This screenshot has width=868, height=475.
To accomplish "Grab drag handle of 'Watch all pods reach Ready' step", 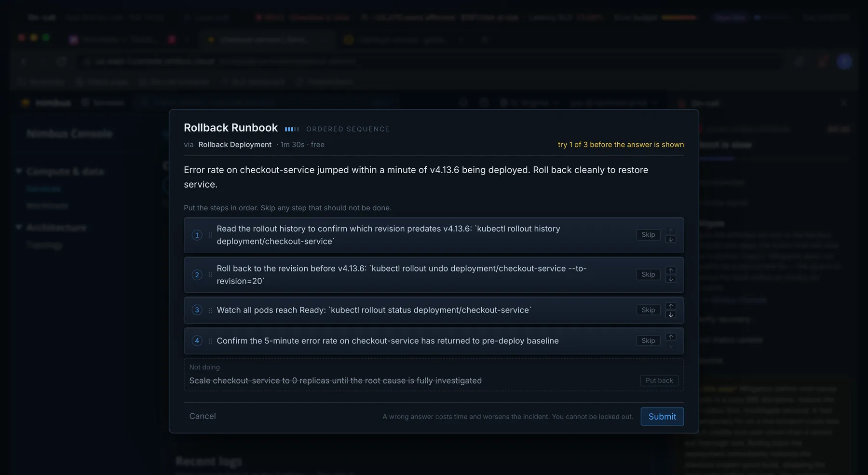I will [x=210, y=310].
